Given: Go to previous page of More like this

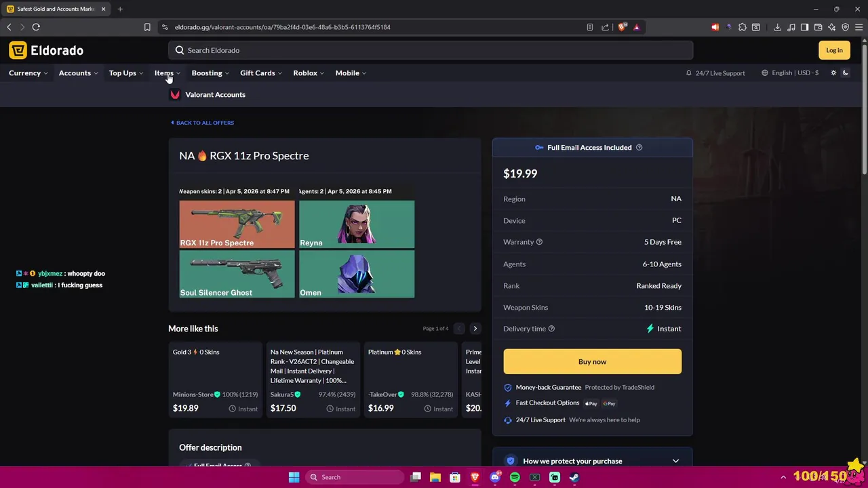Looking at the screenshot, I should 459,329.
